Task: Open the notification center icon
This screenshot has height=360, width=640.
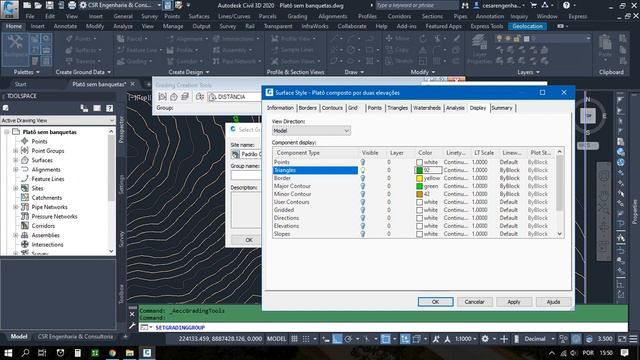Action: coord(624,353)
